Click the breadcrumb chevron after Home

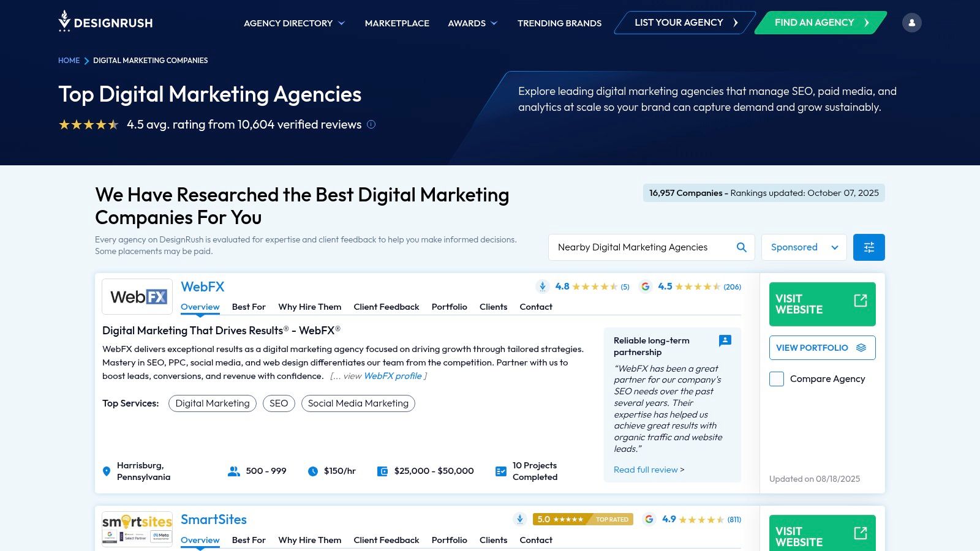tap(86, 61)
